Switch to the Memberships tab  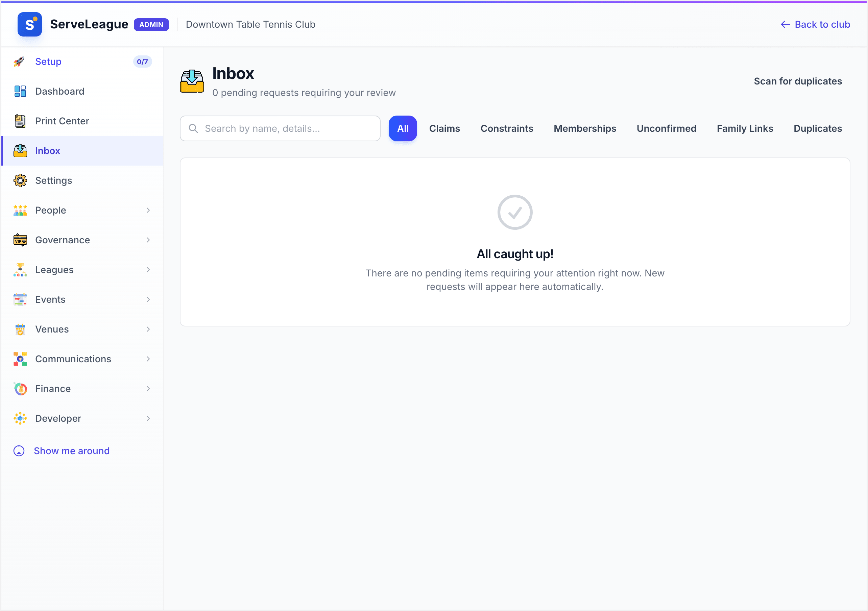[x=585, y=128]
